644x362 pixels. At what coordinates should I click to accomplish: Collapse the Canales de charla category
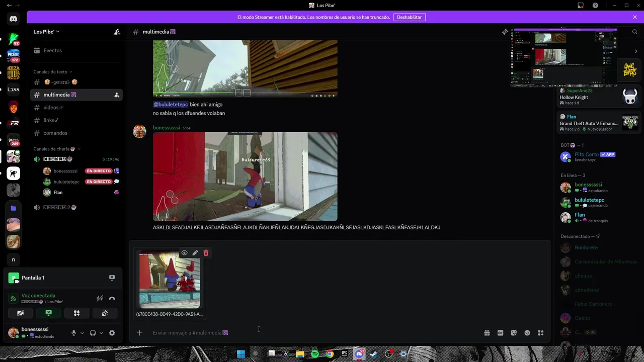57,149
